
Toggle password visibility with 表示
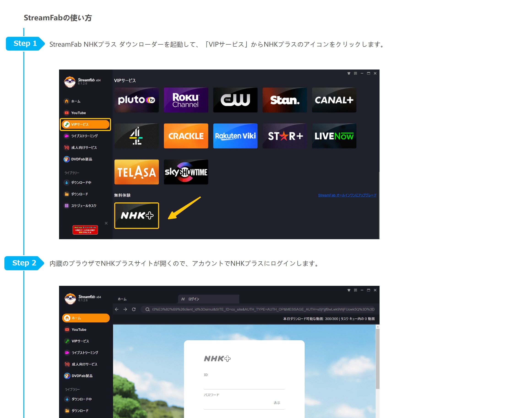pos(277,403)
